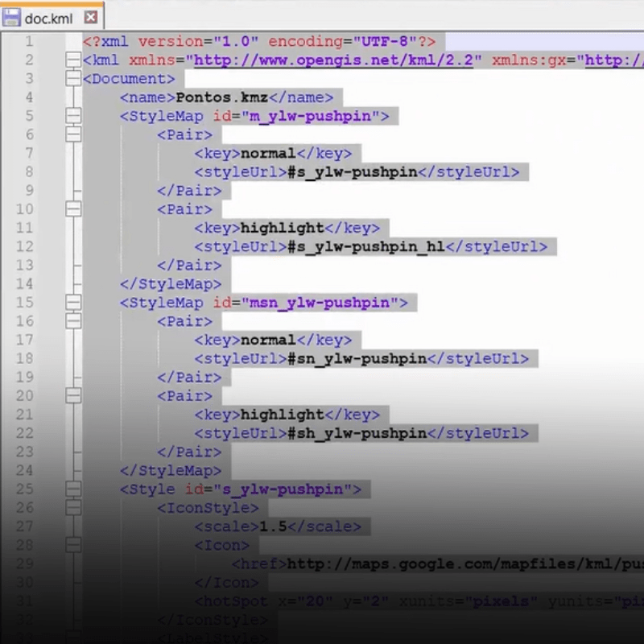Click #s_ylw-pushpin styleUrl on line 8
Image resolution: width=644 pixels, height=644 pixels.
coord(353,172)
